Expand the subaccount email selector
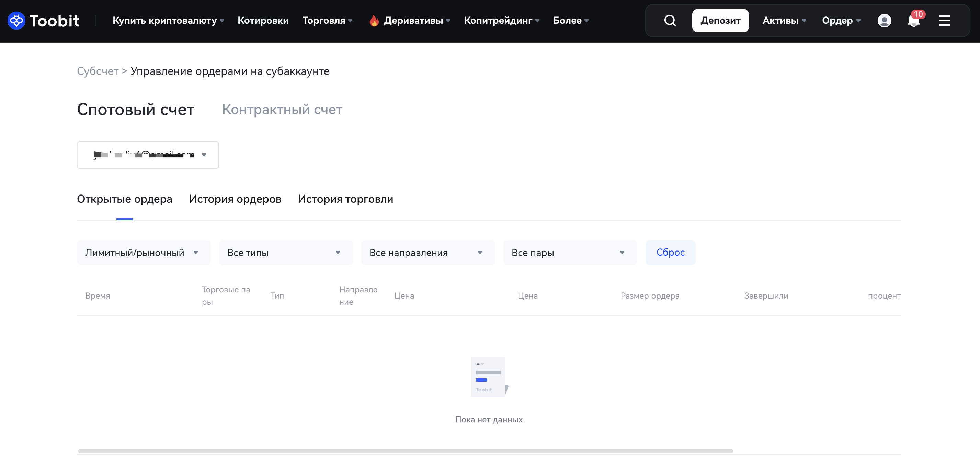The width and height of the screenshot is (980, 457). pyautogui.click(x=148, y=155)
